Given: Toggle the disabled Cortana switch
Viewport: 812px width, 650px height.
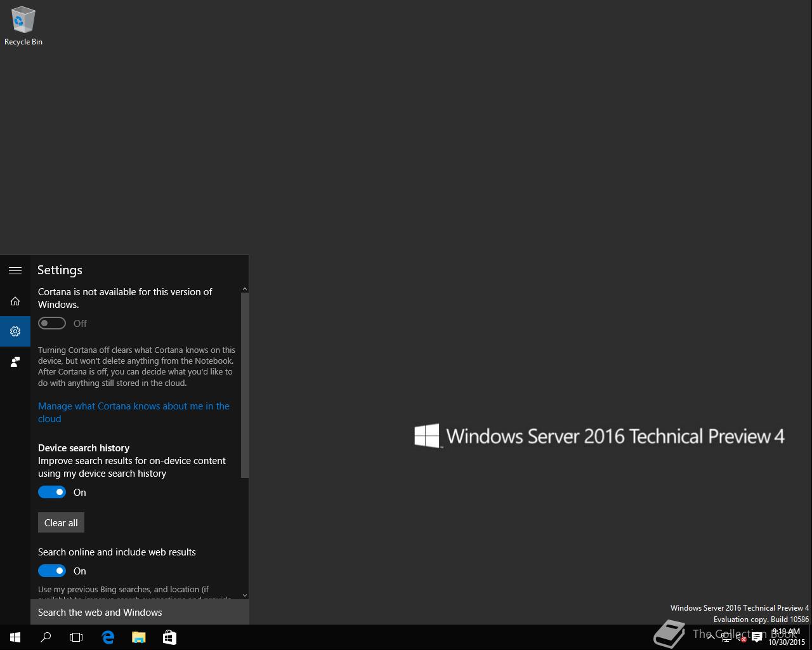Looking at the screenshot, I should pos(52,323).
